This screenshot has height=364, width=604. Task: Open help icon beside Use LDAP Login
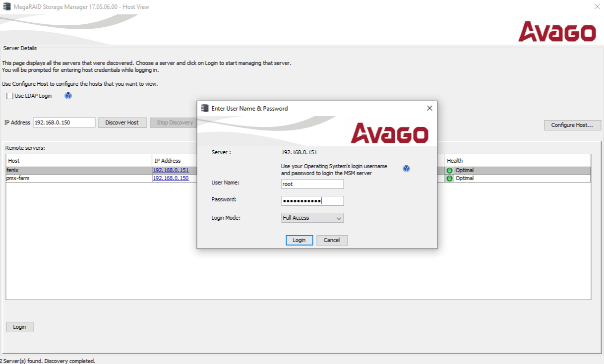(x=68, y=96)
